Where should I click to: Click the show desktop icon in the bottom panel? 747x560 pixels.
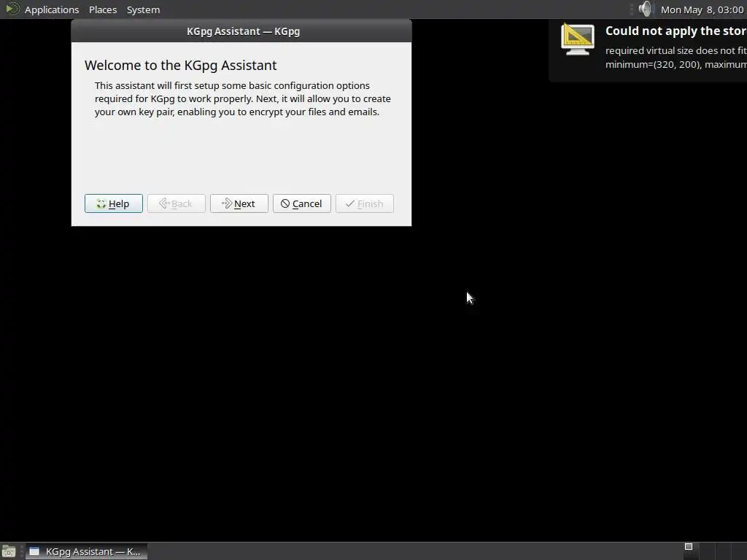point(9,551)
